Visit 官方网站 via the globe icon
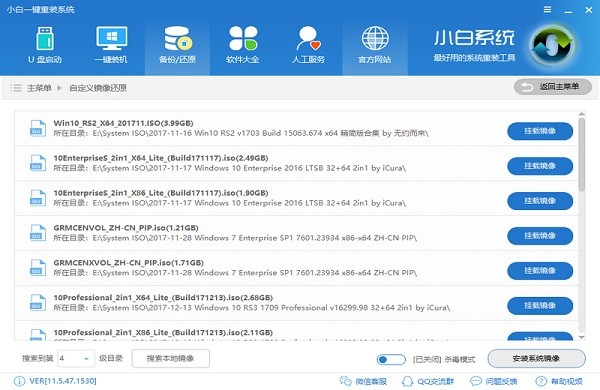 tap(375, 38)
